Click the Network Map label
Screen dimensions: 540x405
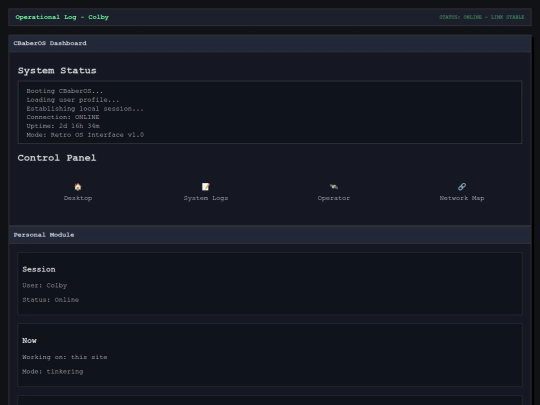click(x=462, y=198)
